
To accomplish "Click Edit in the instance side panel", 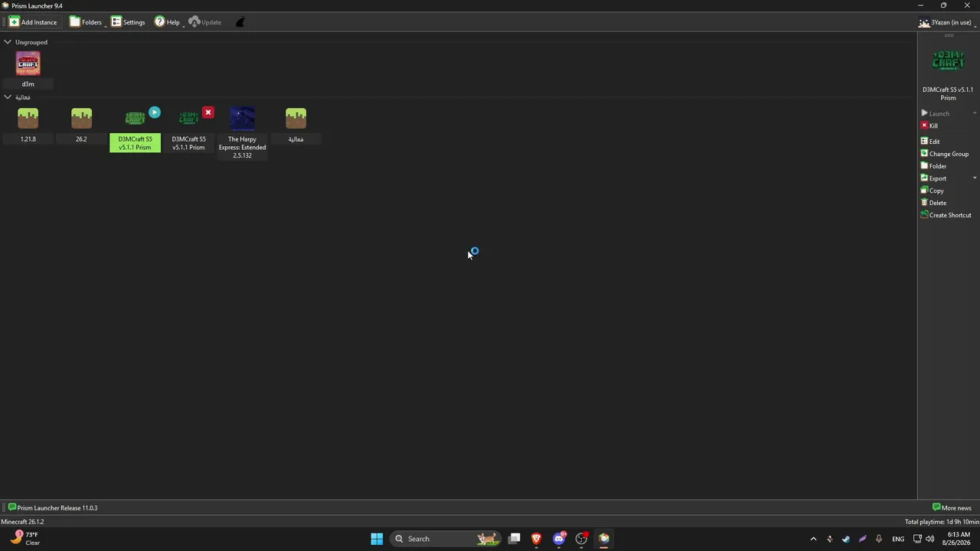I will point(930,142).
